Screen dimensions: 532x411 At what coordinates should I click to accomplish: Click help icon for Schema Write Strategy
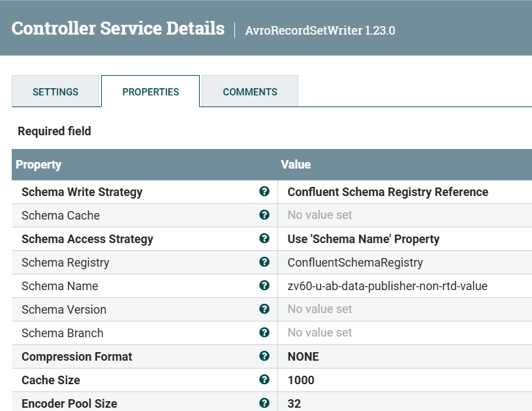[264, 191]
